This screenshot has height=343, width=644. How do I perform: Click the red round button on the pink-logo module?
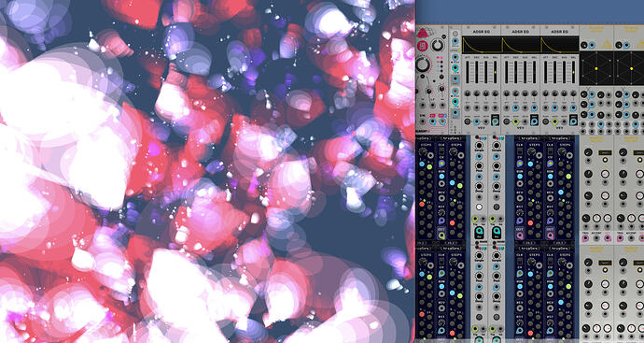coord(422,46)
